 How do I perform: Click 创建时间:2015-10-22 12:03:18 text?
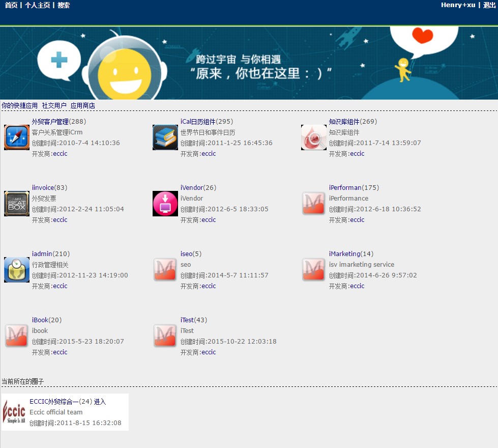tap(228, 341)
